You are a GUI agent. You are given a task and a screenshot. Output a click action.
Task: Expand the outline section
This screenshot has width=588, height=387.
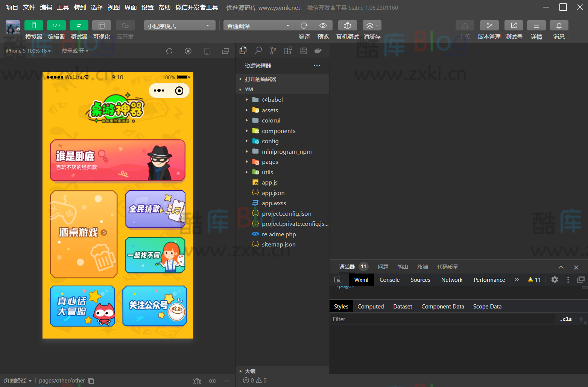(x=250, y=371)
